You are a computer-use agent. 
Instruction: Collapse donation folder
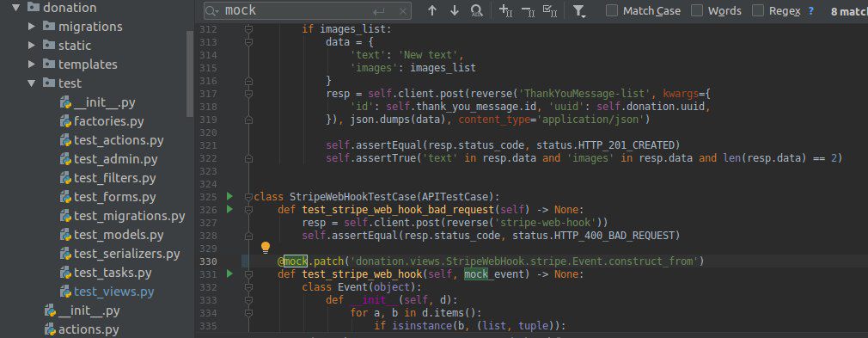pyautogui.click(x=15, y=8)
